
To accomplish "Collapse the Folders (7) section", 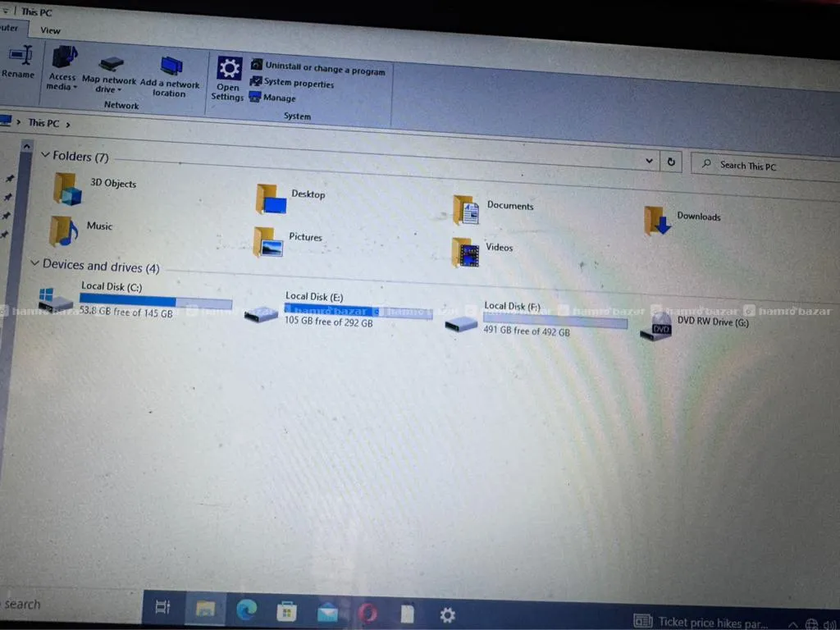I will click(x=45, y=155).
